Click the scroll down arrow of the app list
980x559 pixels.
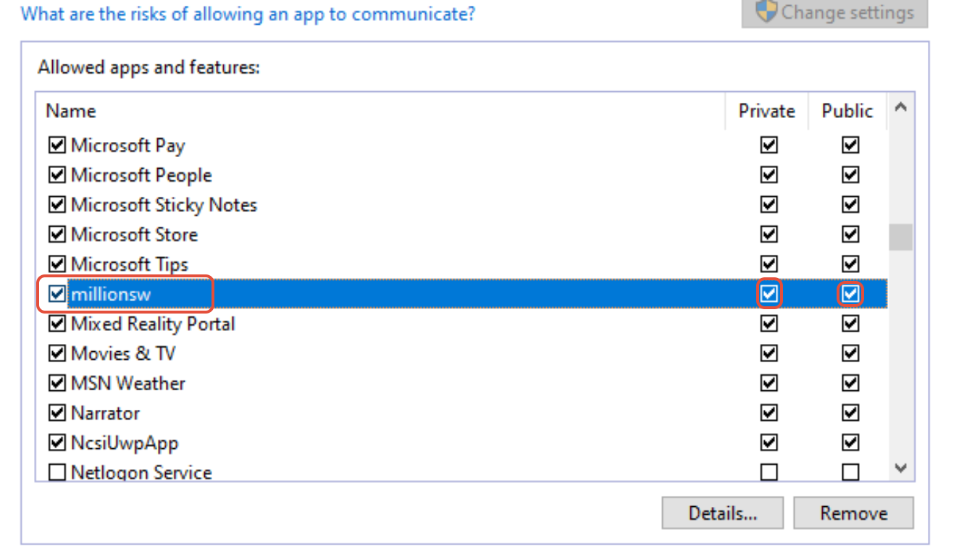(901, 468)
